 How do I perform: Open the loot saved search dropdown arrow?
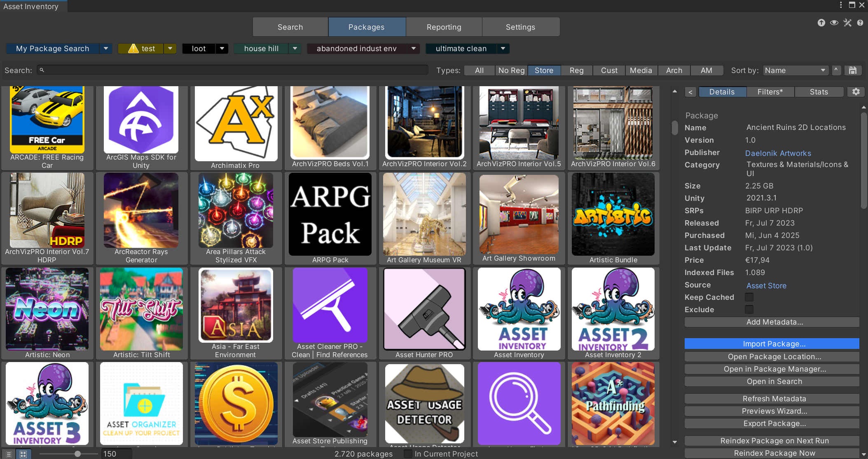pos(222,49)
